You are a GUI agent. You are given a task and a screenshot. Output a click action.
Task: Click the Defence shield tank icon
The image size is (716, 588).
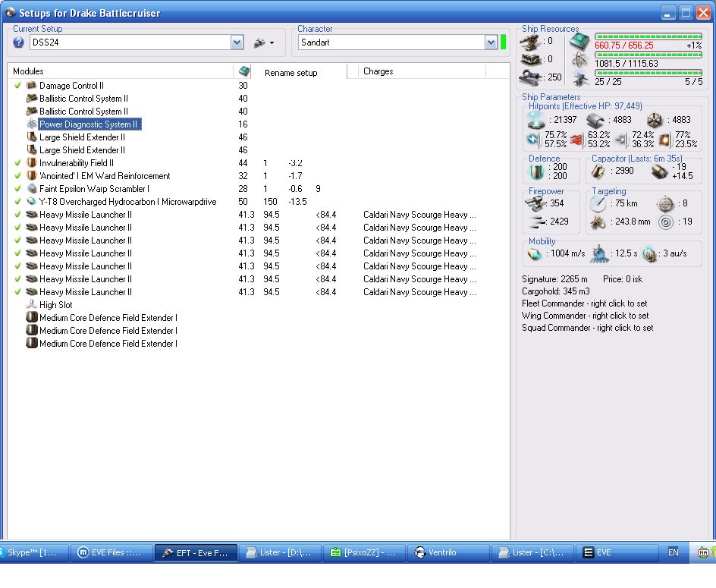point(536,171)
